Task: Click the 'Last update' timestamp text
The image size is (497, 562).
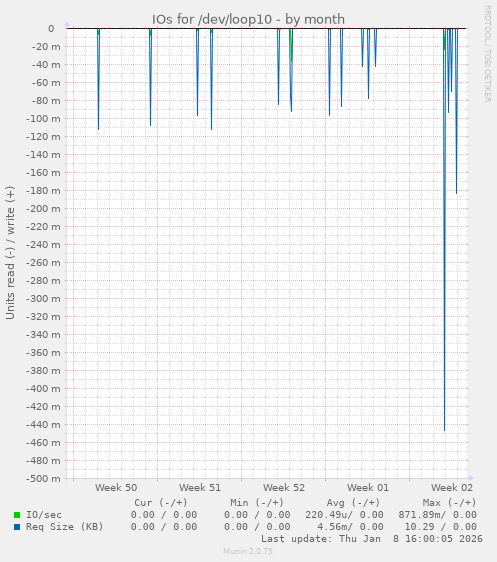Action: (x=372, y=539)
